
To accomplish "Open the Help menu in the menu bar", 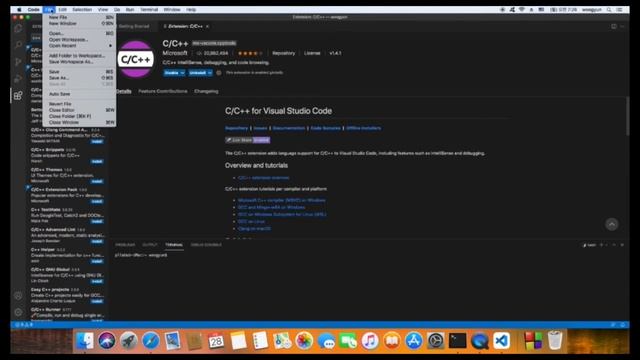I will point(191,9).
